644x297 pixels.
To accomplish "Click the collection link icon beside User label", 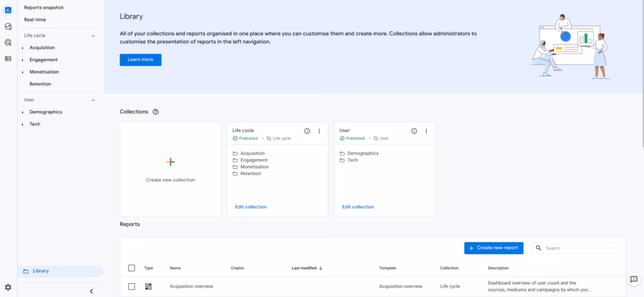I will pos(376,138).
